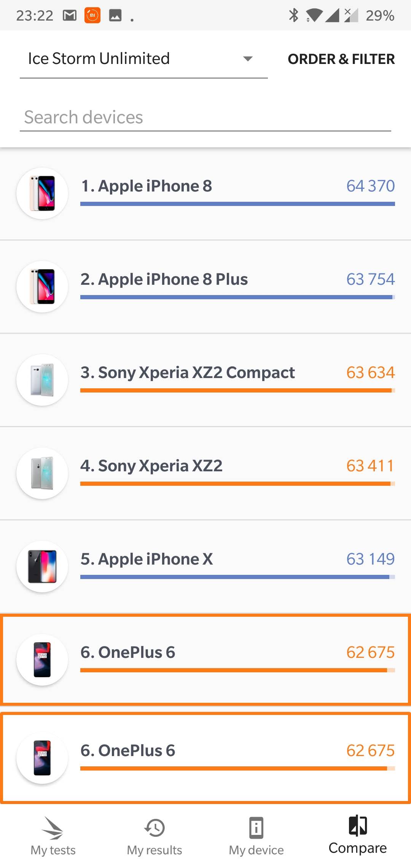Tap the My results history icon
Image resolution: width=411 pixels, height=868 pixels.
155,828
